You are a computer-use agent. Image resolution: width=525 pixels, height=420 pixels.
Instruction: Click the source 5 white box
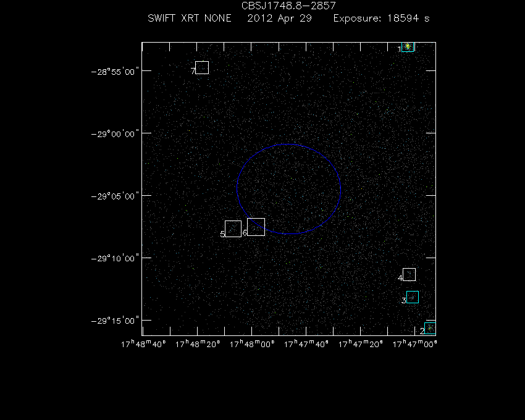click(233, 229)
